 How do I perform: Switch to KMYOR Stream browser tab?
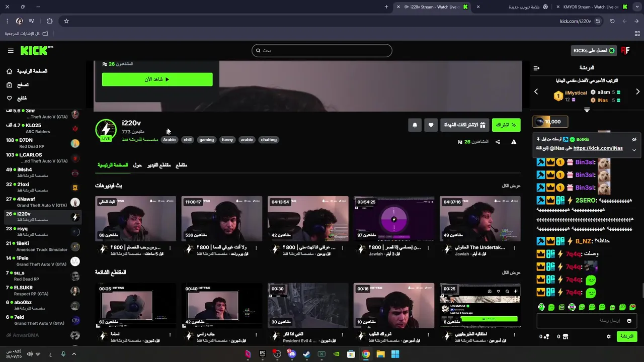[591, 7]
